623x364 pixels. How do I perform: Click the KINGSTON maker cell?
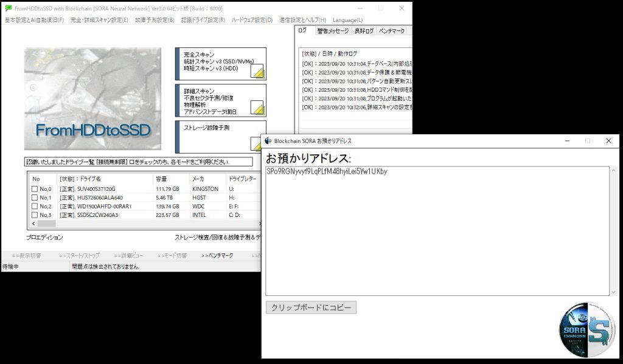point(206,189)
